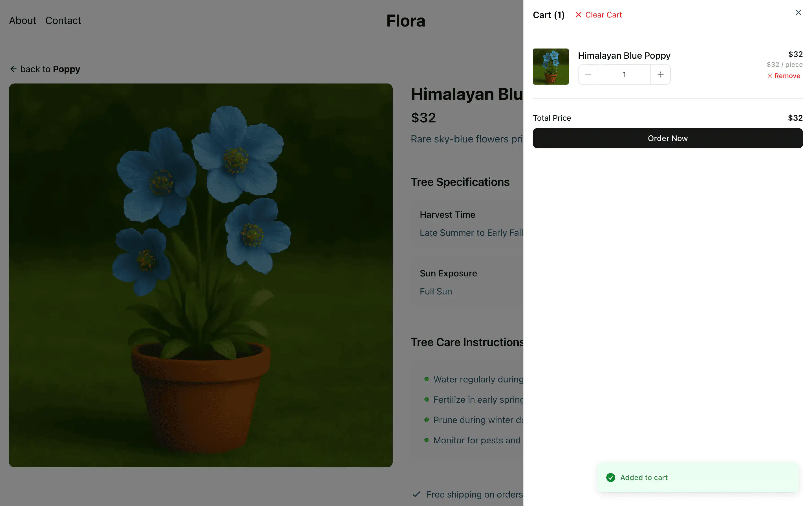The image size is (812, 506).
Task: Click Order Now to checkout
Action: [x=667, y=138]
